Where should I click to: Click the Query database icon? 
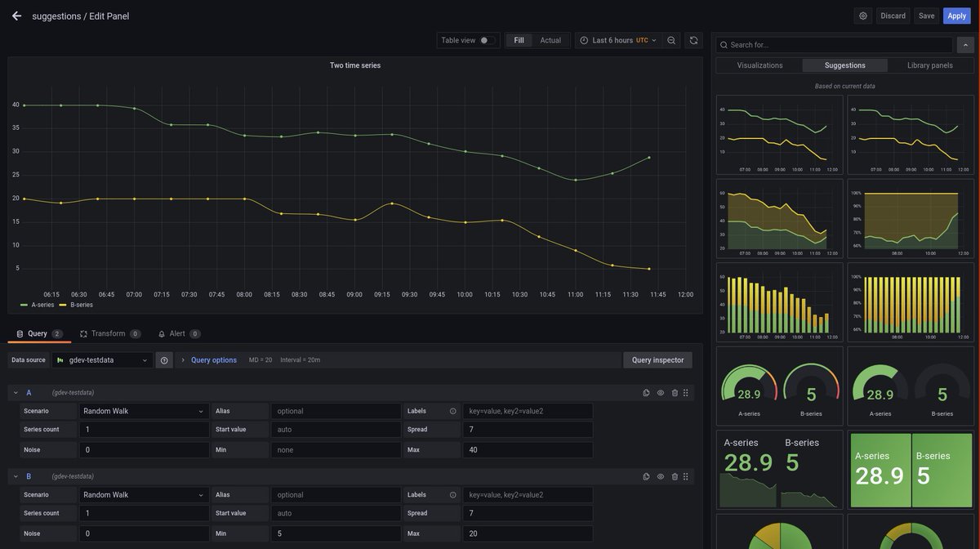pyautogui.click(x=20, y=334)
